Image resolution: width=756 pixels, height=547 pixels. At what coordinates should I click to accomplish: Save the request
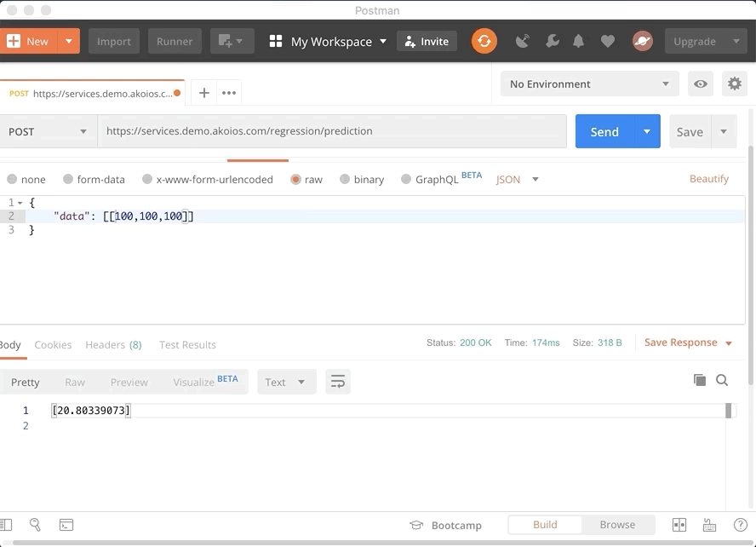click(x=690, y=131)
